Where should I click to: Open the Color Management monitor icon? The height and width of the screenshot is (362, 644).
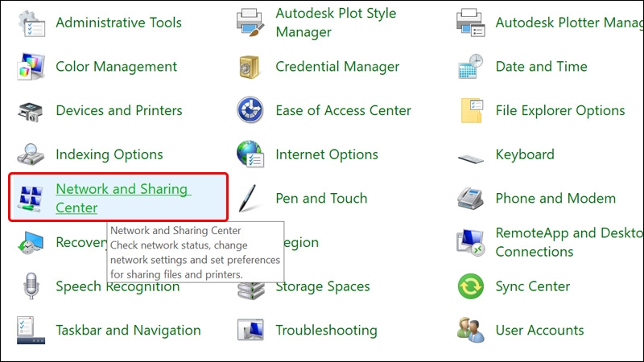[31, 67]
